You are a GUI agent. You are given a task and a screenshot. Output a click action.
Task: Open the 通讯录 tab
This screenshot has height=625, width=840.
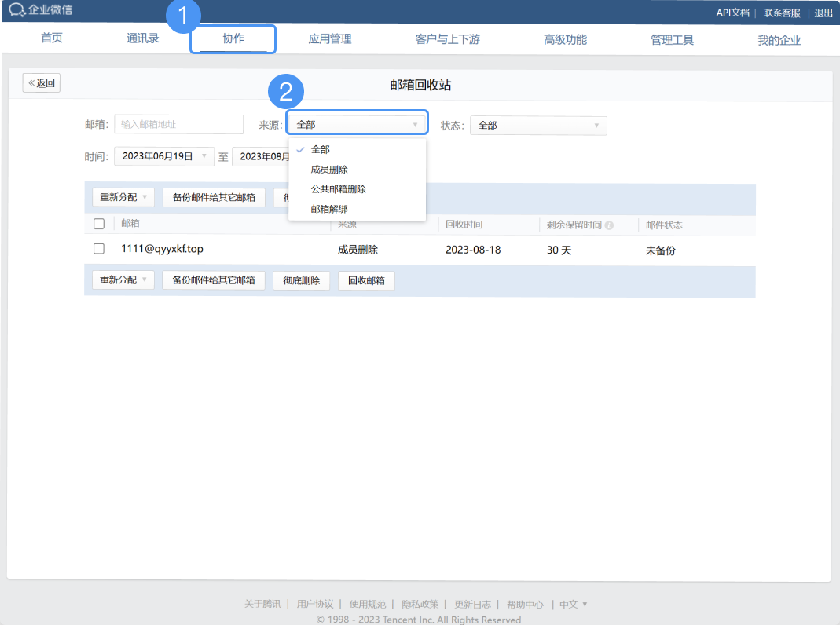[142, 37]
